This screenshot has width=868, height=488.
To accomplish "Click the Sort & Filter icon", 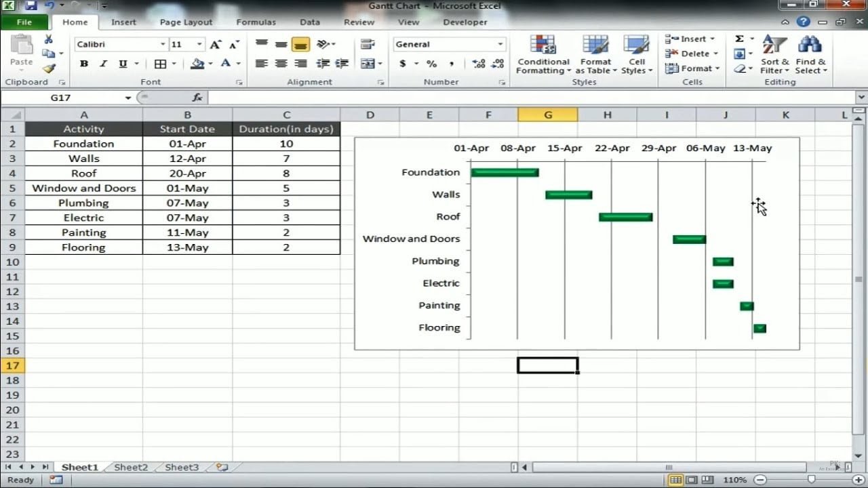I will click(x=774, y=46).
